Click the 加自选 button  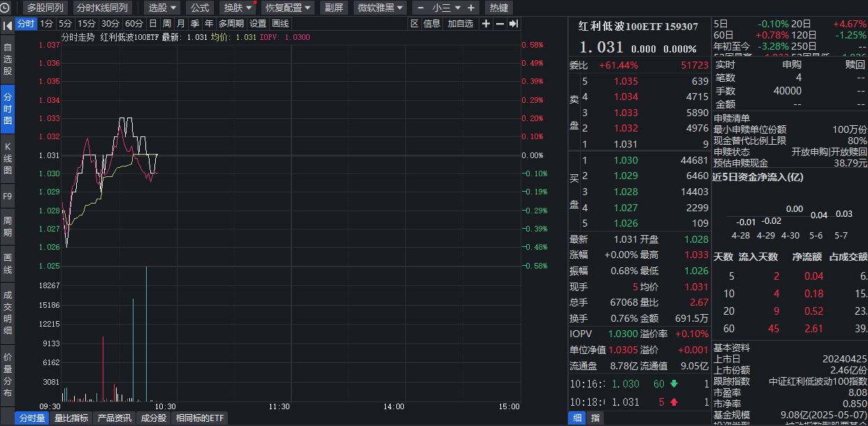[461, 24]
